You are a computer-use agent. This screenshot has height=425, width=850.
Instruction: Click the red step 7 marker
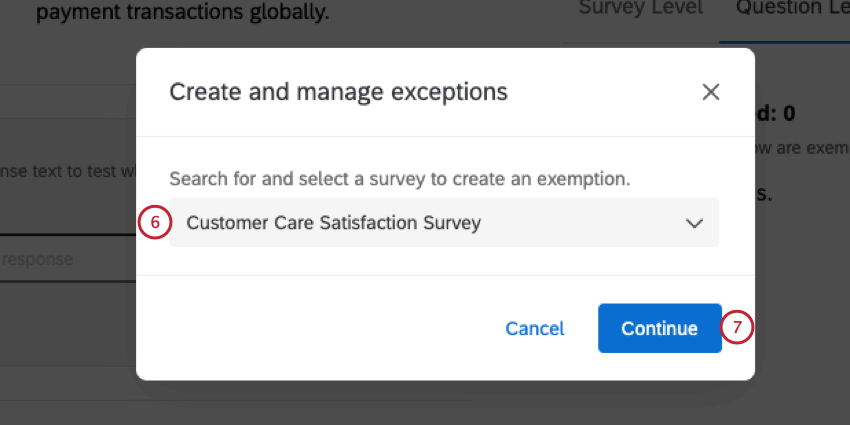pos(736,327)
